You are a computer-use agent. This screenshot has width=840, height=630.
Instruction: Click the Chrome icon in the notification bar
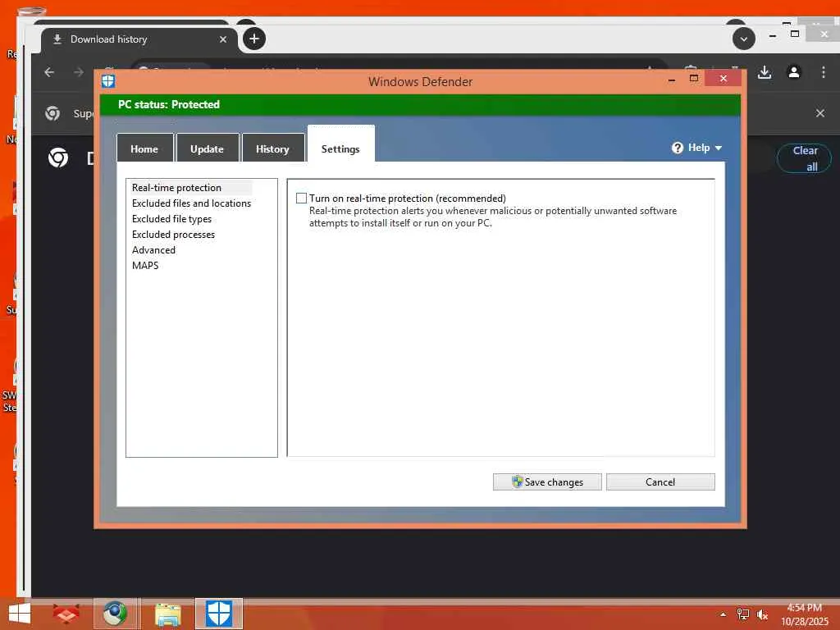pyautogui.click(x=52, y=113)
